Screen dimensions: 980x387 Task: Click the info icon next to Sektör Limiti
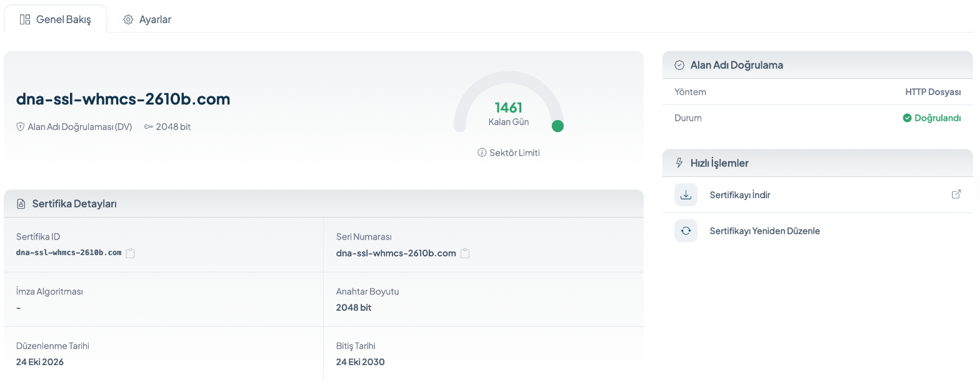tap(482, 153)
